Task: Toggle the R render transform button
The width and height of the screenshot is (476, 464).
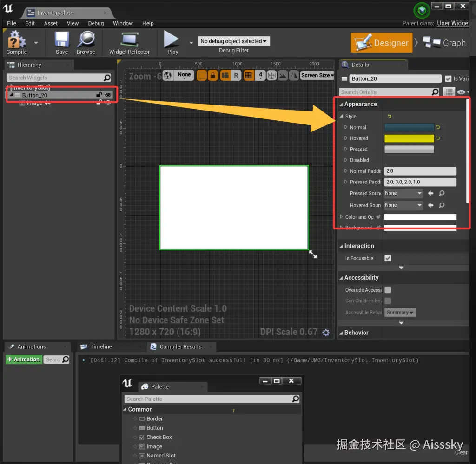Action: tap(236, 75)
